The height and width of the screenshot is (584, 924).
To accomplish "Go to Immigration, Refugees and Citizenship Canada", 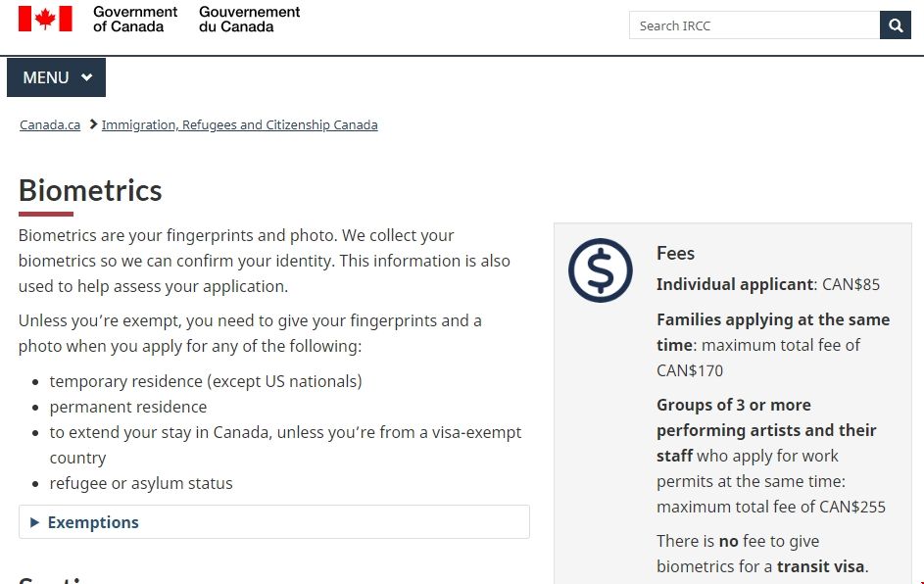I will click(x=239, y=125).
